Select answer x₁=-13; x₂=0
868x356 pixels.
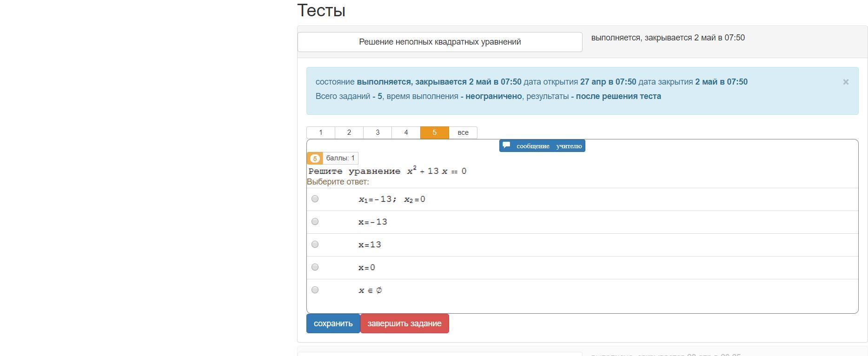click(x=315, y=199)
